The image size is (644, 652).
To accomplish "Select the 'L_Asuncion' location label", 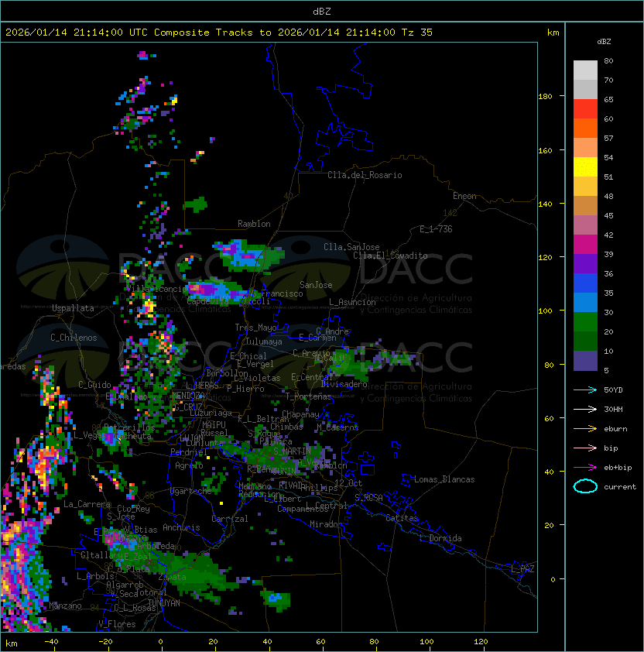I will tap(352, 302).
